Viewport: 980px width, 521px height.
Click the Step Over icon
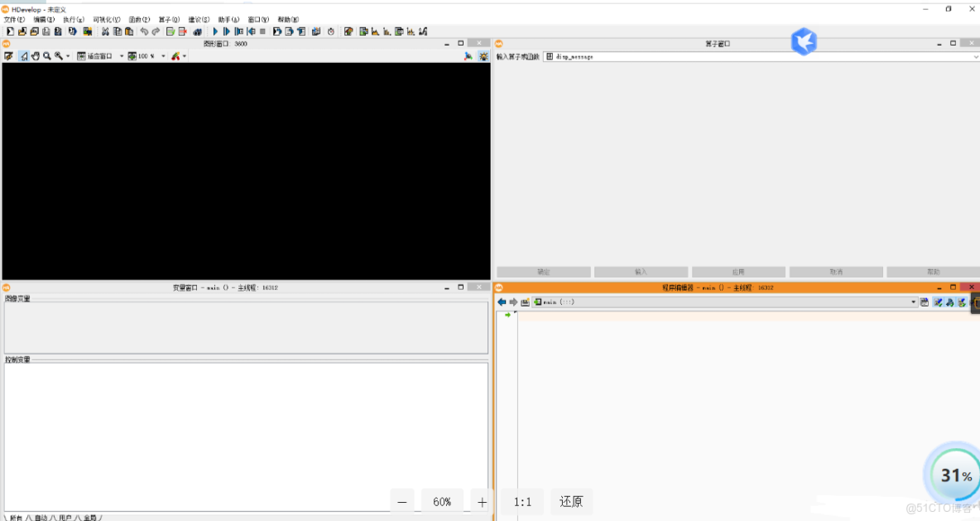238,31
